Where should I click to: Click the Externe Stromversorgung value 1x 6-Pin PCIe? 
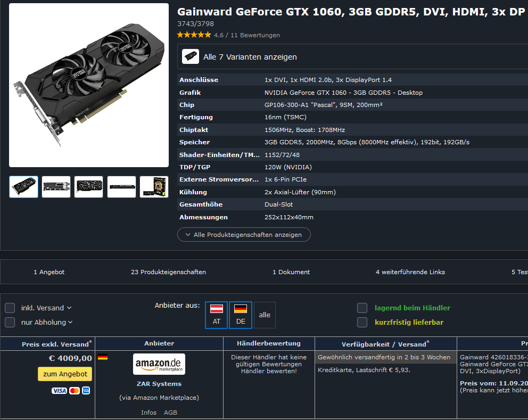(285, 179)
